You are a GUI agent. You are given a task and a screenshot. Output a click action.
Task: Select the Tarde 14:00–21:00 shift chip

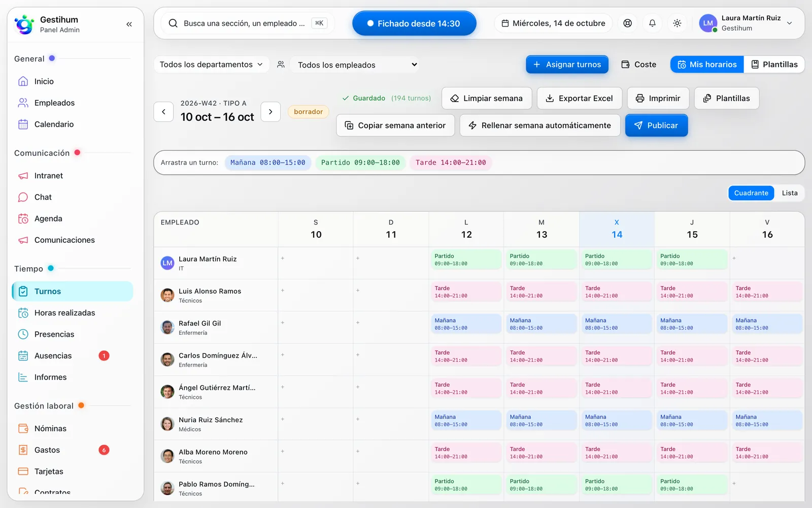(451, 163)
